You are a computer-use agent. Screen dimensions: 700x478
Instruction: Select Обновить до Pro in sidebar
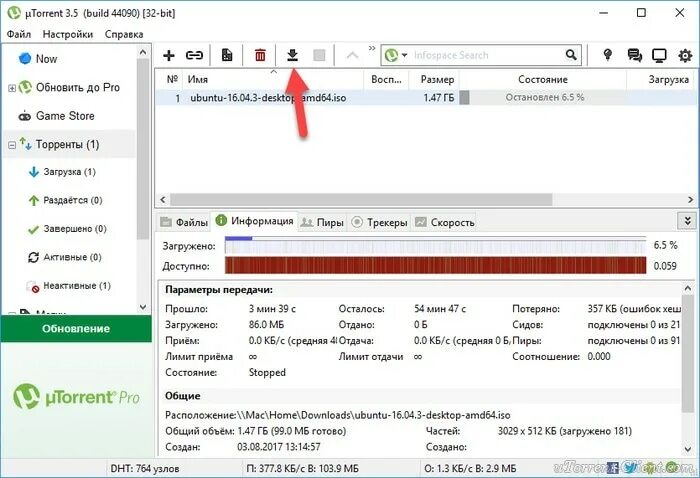point(78,87)
